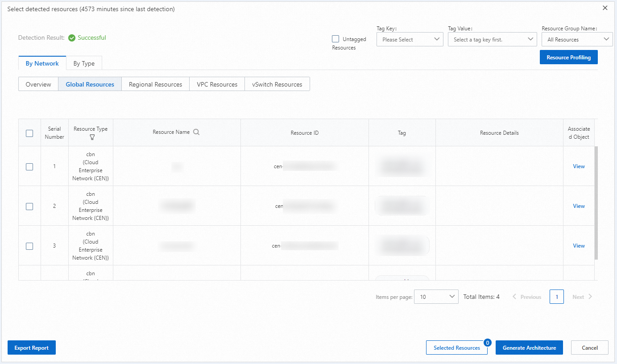The width and height of the screenshot is (617, 364).
Task: Select the Global Resources sub-tab
Action: coord(90,84)
